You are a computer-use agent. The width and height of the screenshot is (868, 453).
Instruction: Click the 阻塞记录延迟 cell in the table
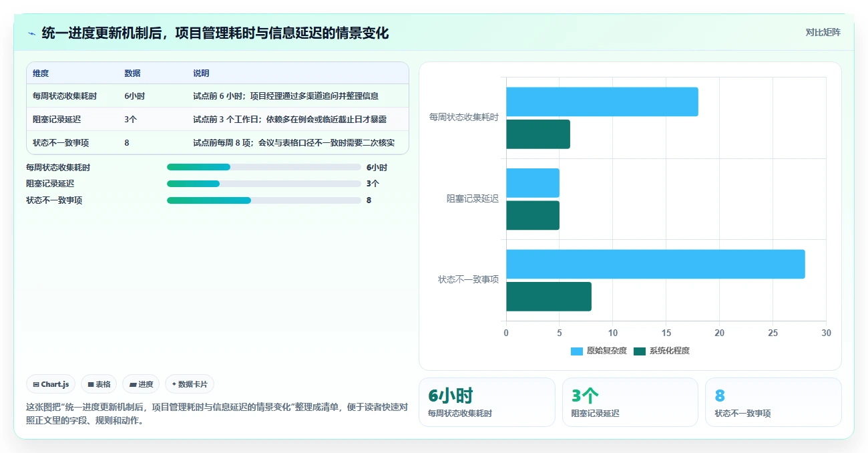[57, 120]
